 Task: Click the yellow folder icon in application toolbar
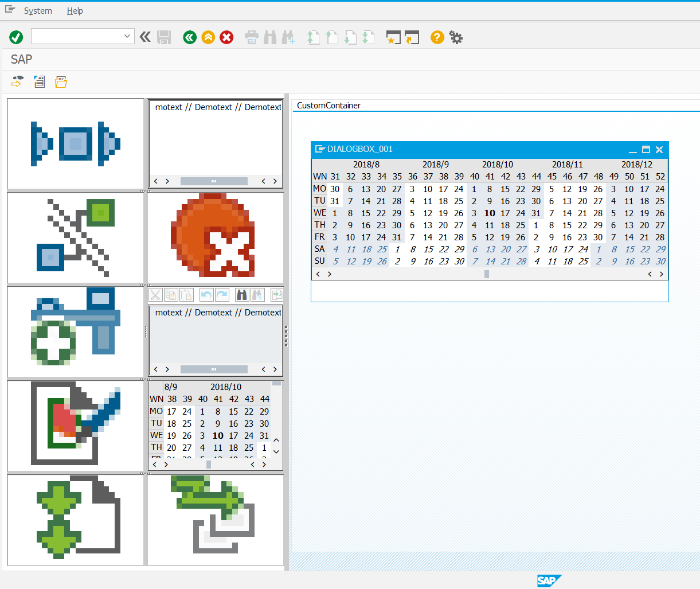(x=61, y=81)
